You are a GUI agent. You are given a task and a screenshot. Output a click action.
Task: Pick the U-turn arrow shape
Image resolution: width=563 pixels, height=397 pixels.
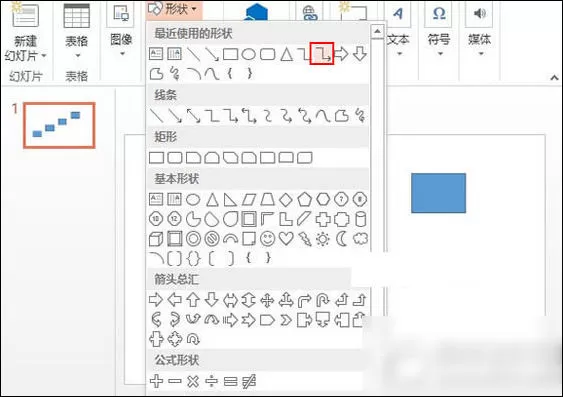(323, 300)
